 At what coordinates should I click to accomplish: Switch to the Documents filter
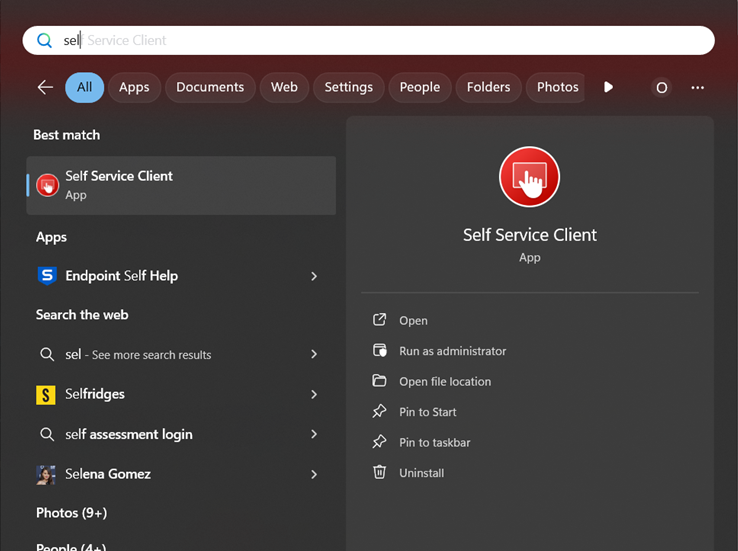coord(210,87)
